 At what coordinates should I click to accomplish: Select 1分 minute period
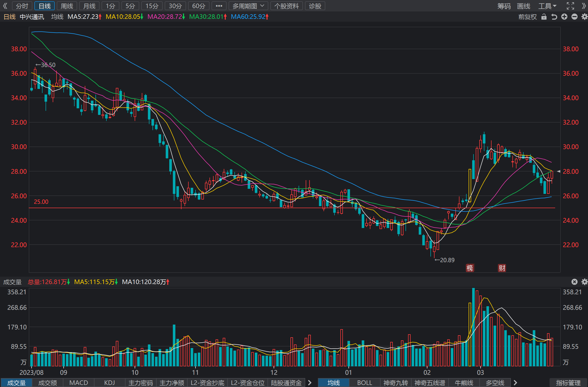[x=110, y=6]
